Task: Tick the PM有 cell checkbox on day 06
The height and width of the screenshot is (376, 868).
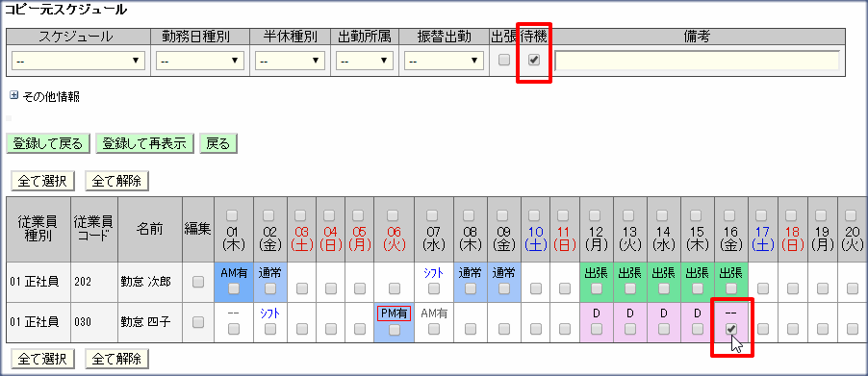Action: pyautogui.click(x=394, y=330)
